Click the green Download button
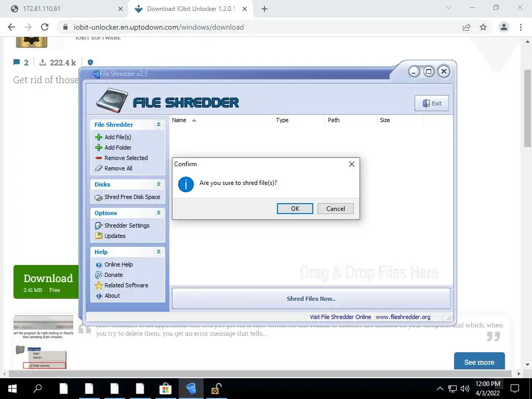Image resolution: width=532 pixels, height=399 pixels. click(46, 282)
